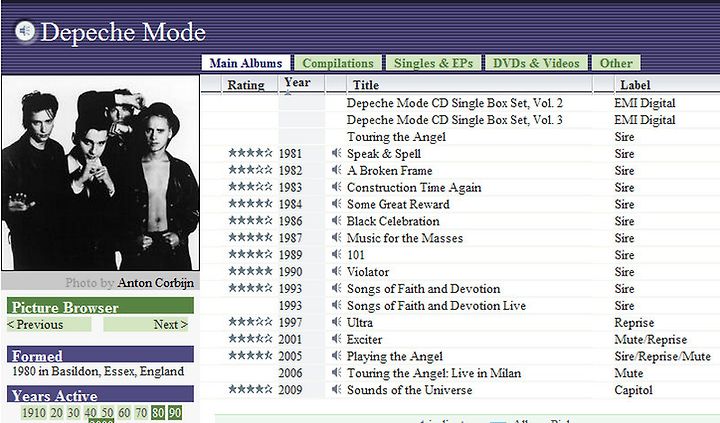Play audio sample for Songs of Faith and Devotion Live
720x423 pixels.
tap(337, 305)
